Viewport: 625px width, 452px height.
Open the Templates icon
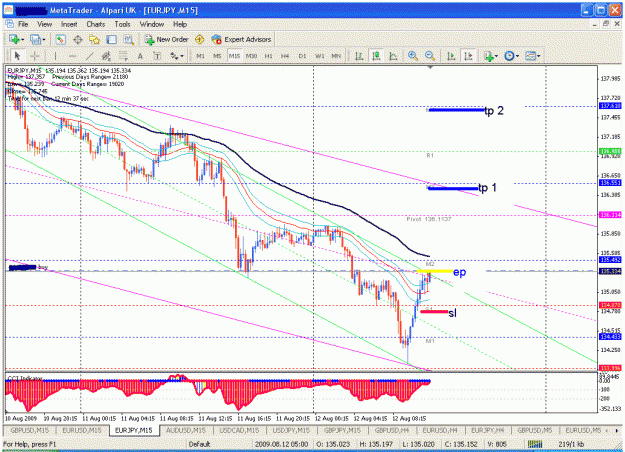pos(530,56)
